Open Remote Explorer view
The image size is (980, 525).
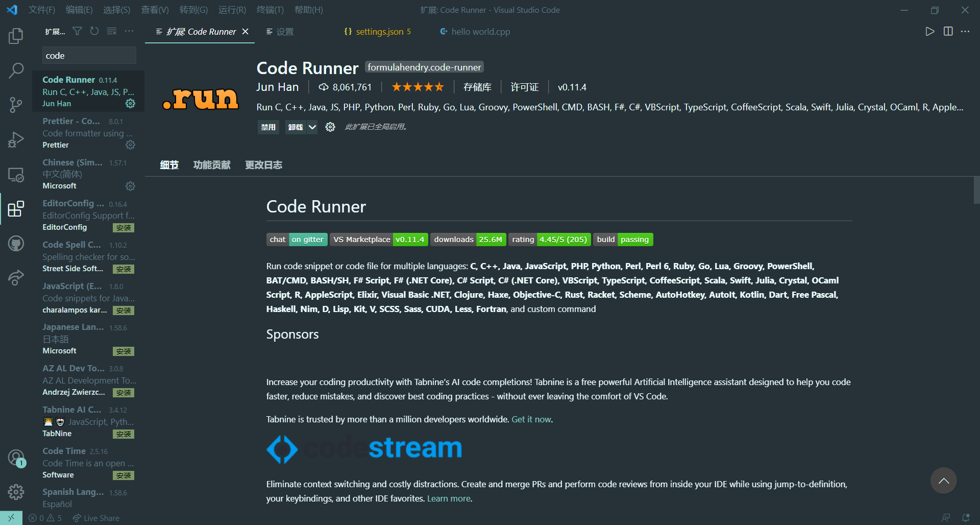tap(16, 174)
